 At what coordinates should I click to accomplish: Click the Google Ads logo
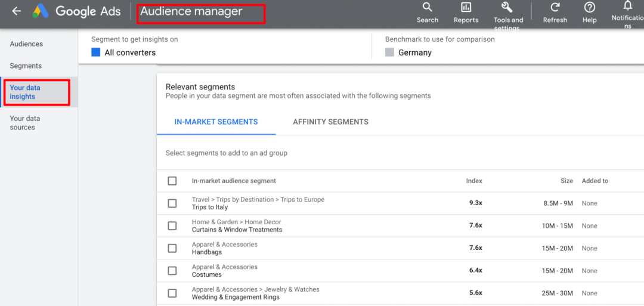click(41, 11)
